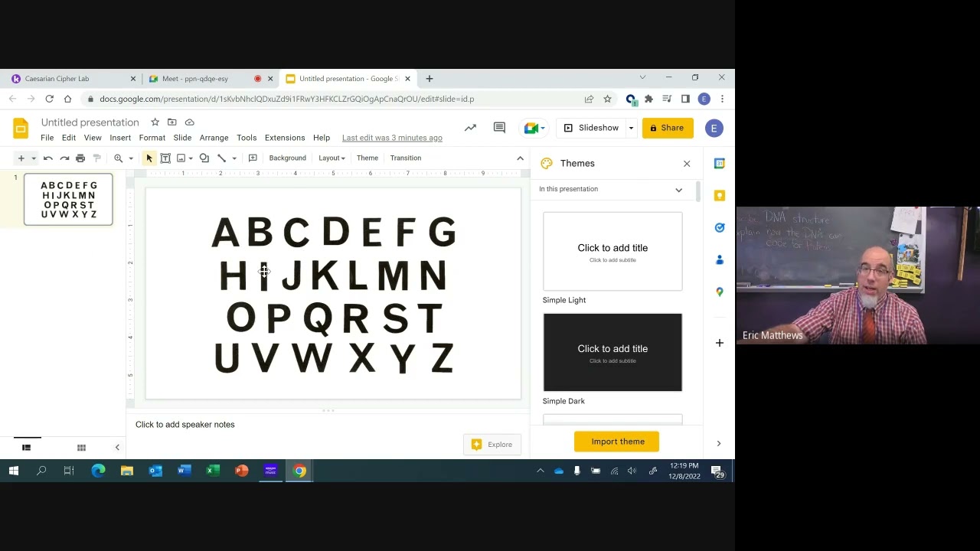Open Slideshow options dropdown arrow
The image size is (980, 551).
pyautogui.click(x=631, y=128)
